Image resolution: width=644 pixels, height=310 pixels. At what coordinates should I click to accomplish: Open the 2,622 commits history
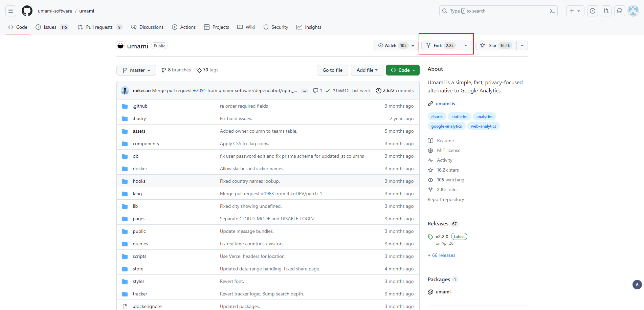(395, 90)
